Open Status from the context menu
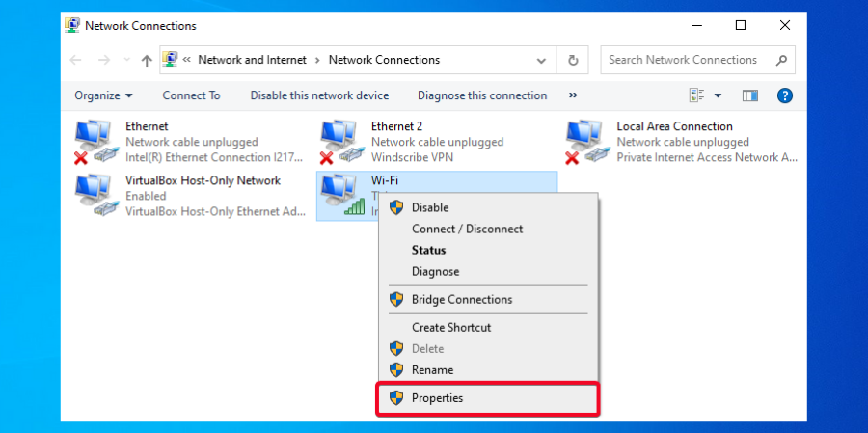The height and width of the screenshot is (433, 868). 487,251
